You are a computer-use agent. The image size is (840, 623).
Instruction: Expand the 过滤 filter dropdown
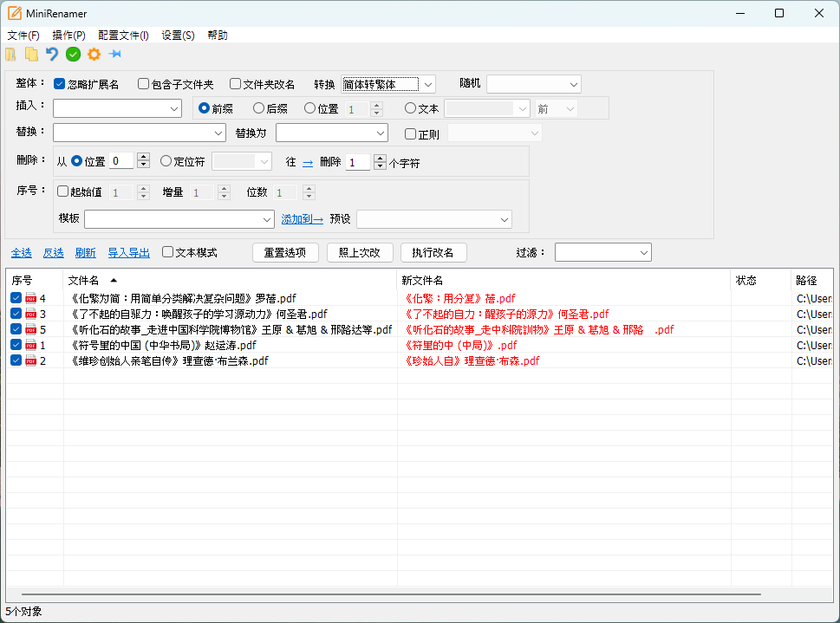click(x=643, y=252)
